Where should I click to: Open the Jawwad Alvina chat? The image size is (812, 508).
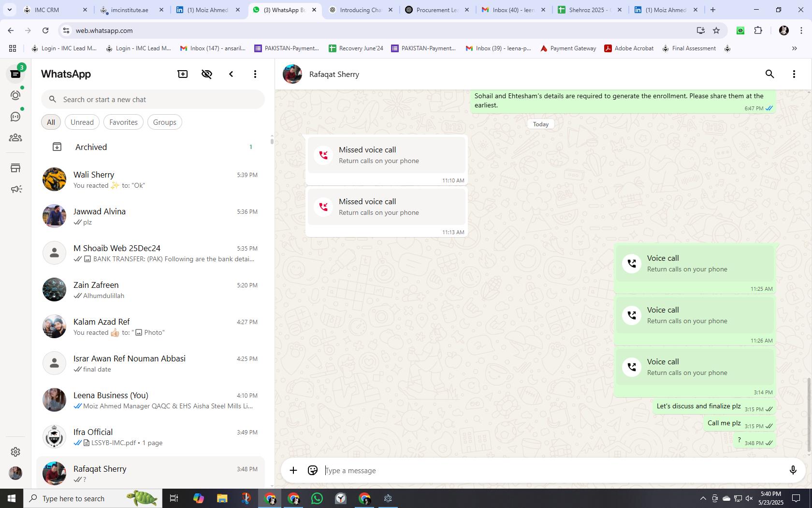coord(151,216)
